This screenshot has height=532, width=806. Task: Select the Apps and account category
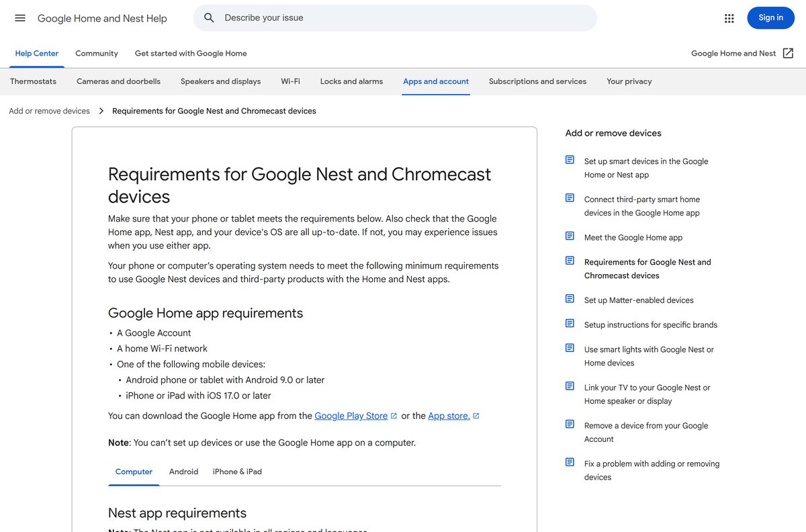(436, 81)
